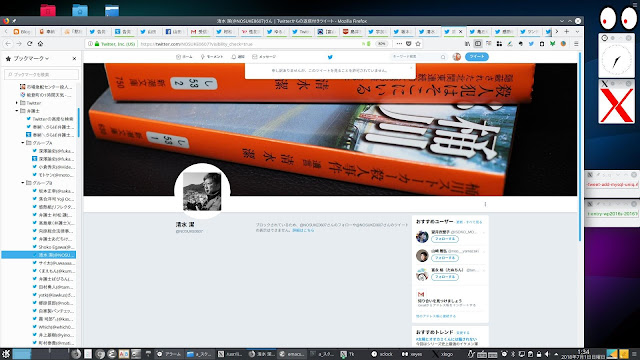This screenshot has width=640, height=360.
Task: Focus the bookmark search field
Action: 41,75
